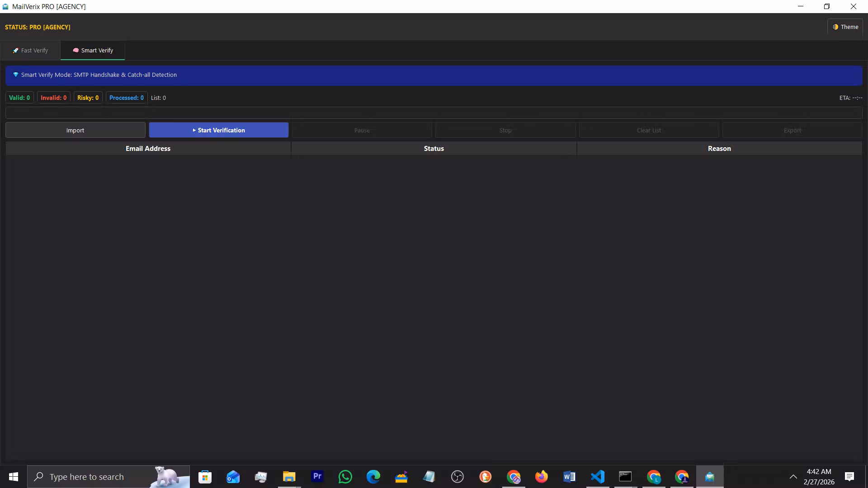
Task: Open Chrome with the L profile badge
Action: pos(654,477)
